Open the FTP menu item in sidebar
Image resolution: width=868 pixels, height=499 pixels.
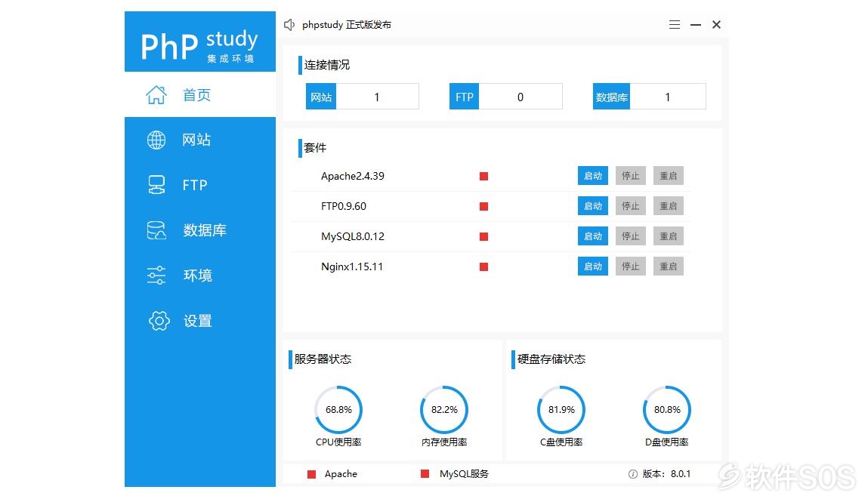click(x=200, y=185)
